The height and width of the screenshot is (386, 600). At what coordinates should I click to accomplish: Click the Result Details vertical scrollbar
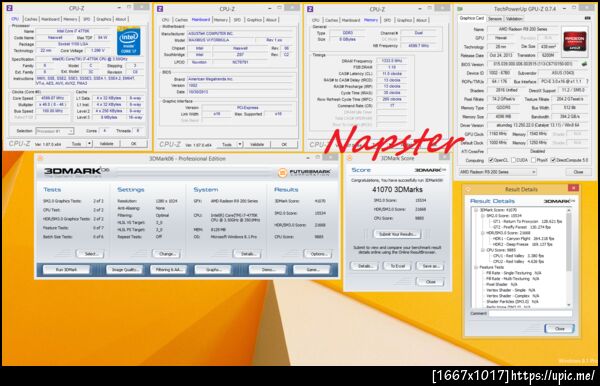click(569, 258)
